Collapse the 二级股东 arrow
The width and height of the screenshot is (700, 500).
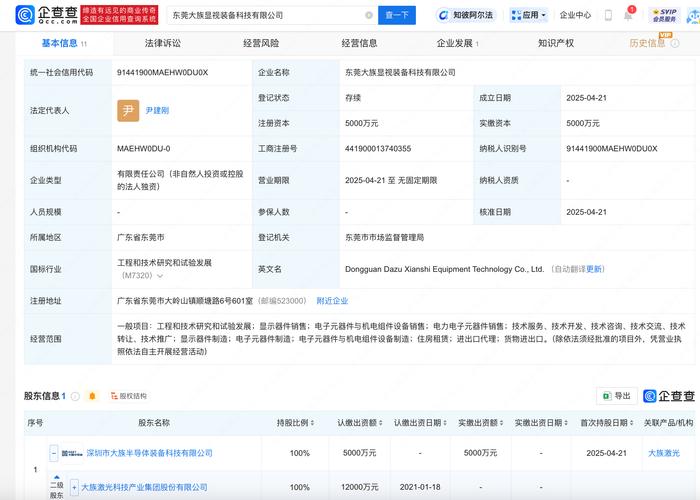click(x=57, y=477)
